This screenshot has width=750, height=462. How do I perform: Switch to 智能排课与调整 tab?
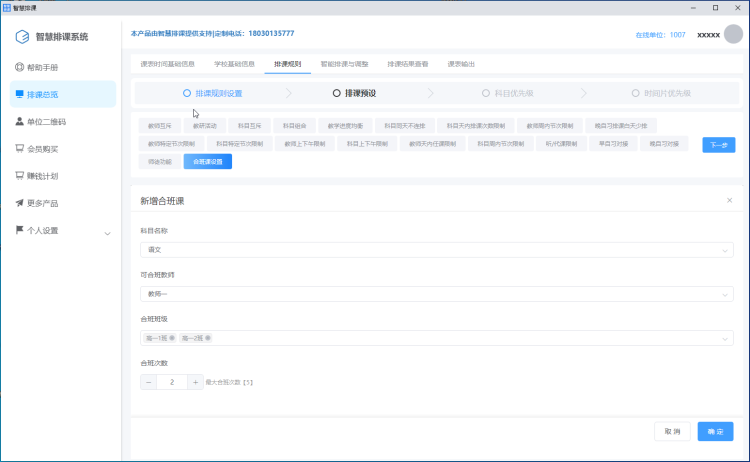click(344, 64)
